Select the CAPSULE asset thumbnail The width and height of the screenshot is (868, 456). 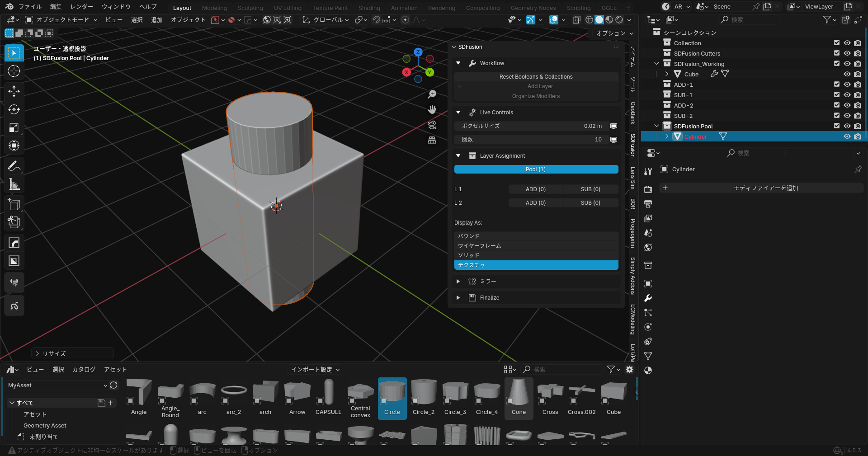click(x=329, y=398)
